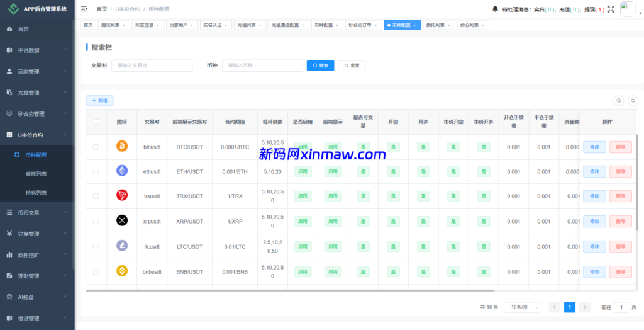Click the 借贷管理 icon in sidebar

click(x=9, y=318)
